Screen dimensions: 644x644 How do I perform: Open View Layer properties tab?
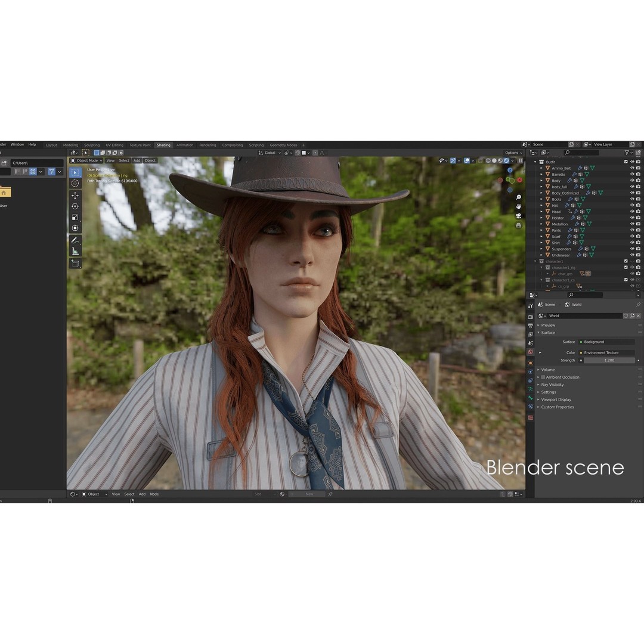click(530, 335)
